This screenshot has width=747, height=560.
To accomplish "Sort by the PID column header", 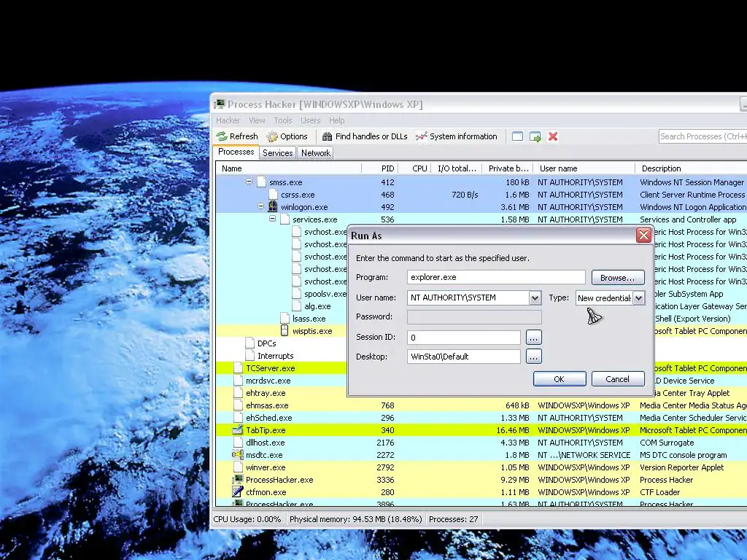I will (379, 168).
